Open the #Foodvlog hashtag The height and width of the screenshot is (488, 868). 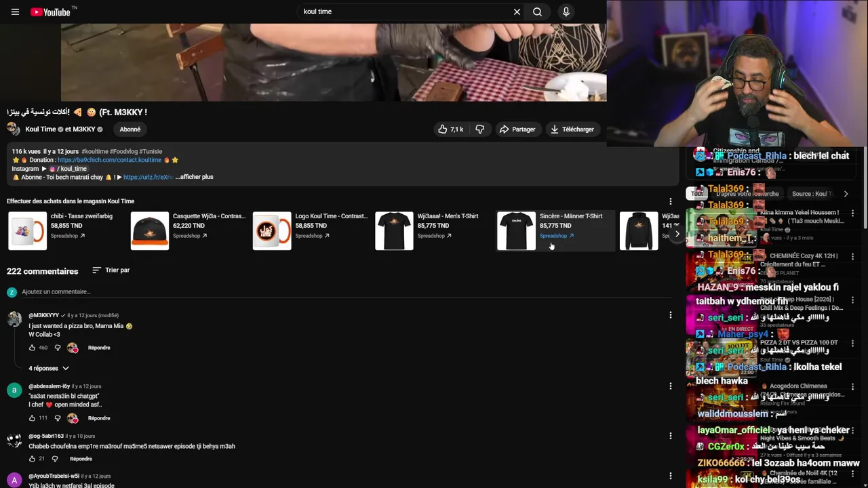(123, 151)
